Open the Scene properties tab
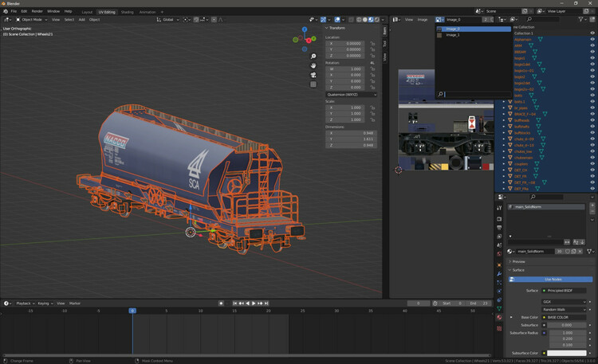The width and height of the screenshot is (598, 364). click(x=499, y=245)
